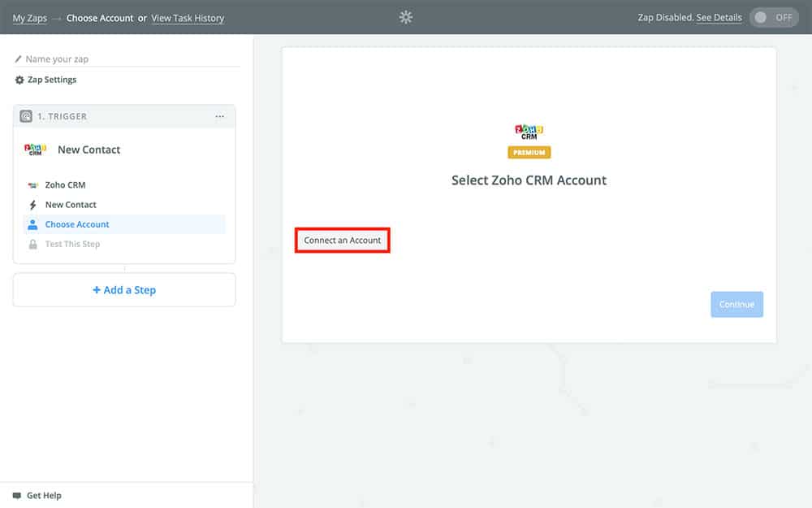Viewport: 812px width, 508px height.
Task: Open the trigger step three-dots menu
Action: 219,116
